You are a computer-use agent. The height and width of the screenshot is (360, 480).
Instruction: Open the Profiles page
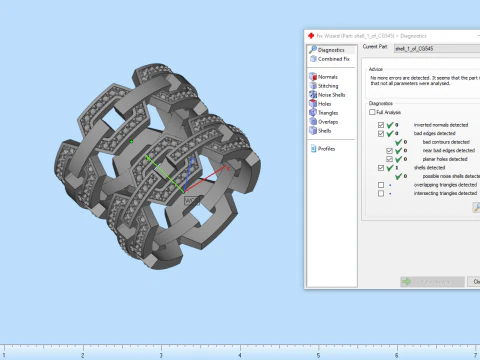[322, 149]
